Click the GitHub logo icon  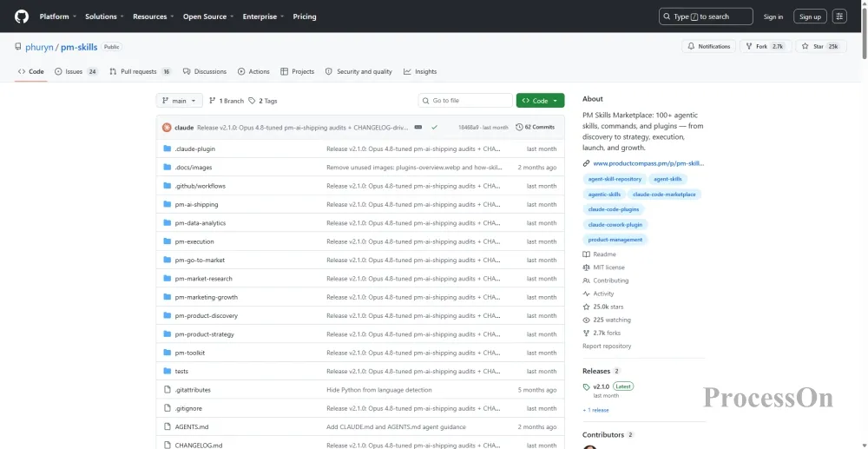[x=22, y=17]
